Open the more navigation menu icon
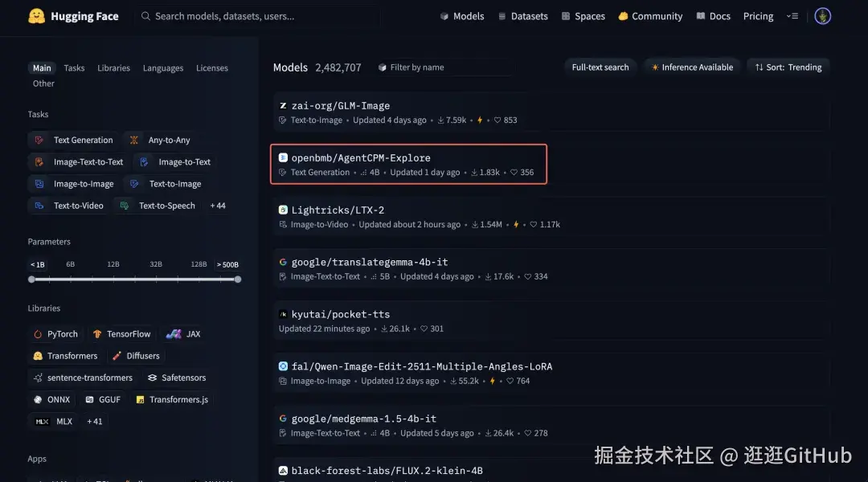868x482 pixels. click(792, 16)
